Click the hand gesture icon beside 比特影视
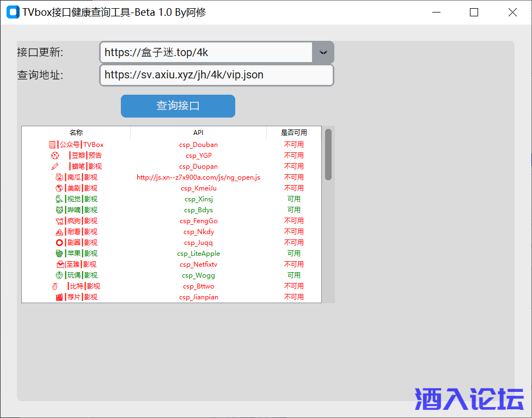 (54, 286)
